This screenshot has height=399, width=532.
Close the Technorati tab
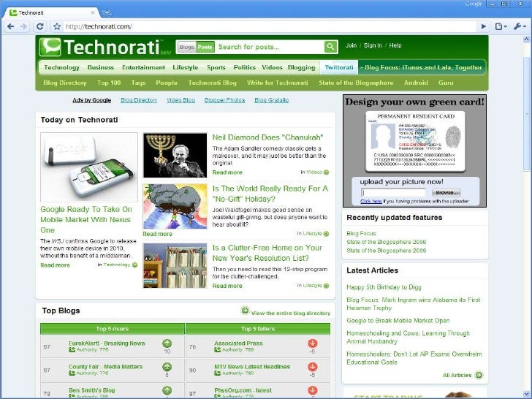[93, 12]
